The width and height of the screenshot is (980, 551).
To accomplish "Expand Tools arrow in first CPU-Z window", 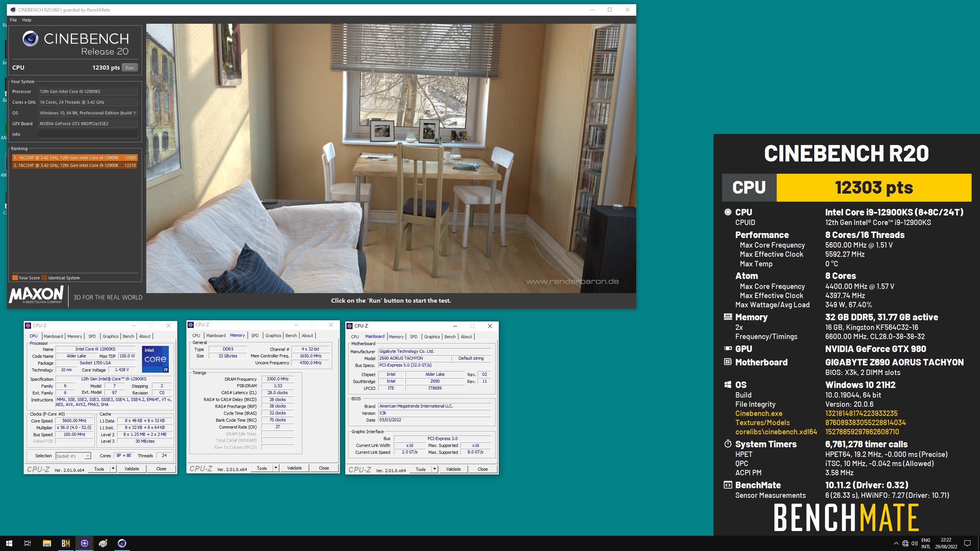I will click(113, 469).
